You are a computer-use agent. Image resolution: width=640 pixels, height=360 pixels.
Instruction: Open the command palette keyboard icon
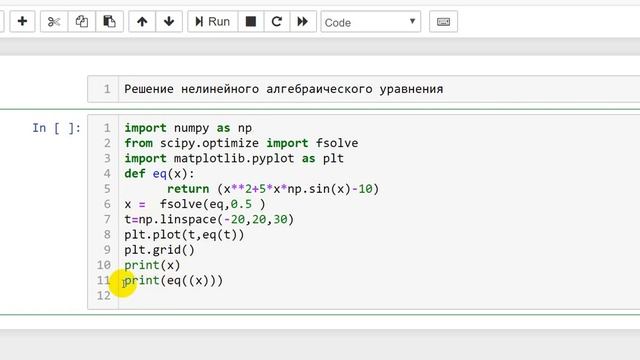443,21
